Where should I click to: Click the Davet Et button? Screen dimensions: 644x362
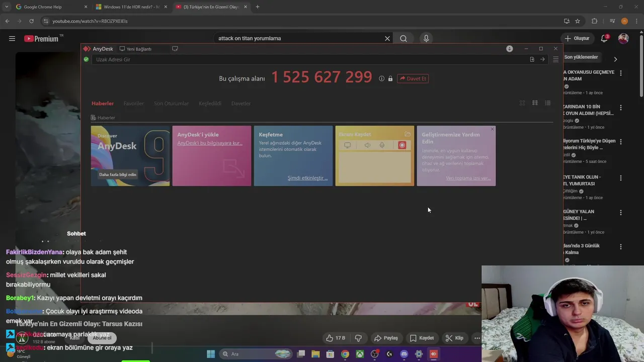tap(413, 78)
